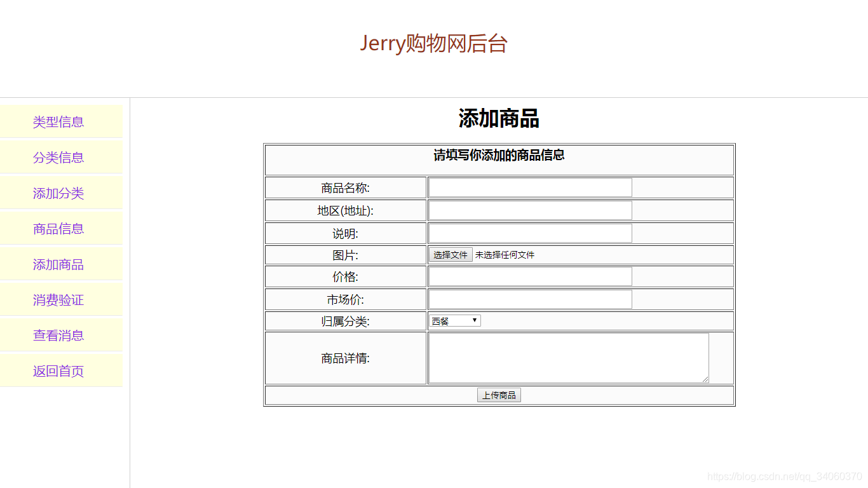The width and height of the screenshot is (868, 488).
Task: Click the 图片: label cell
Action: pyautogui.click(x=346, y=255)
